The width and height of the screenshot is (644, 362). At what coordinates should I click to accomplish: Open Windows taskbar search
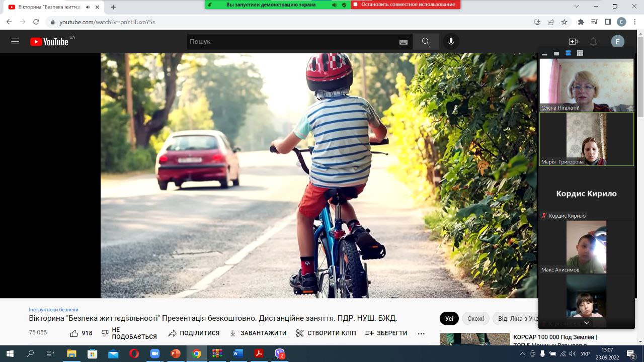[30, 353]
